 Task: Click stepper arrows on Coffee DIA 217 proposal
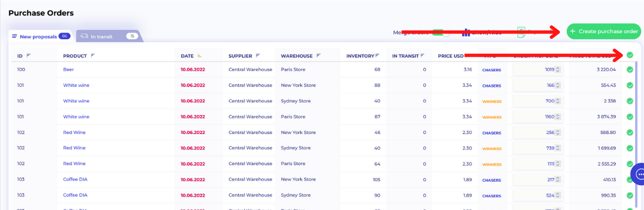point(558,180)
